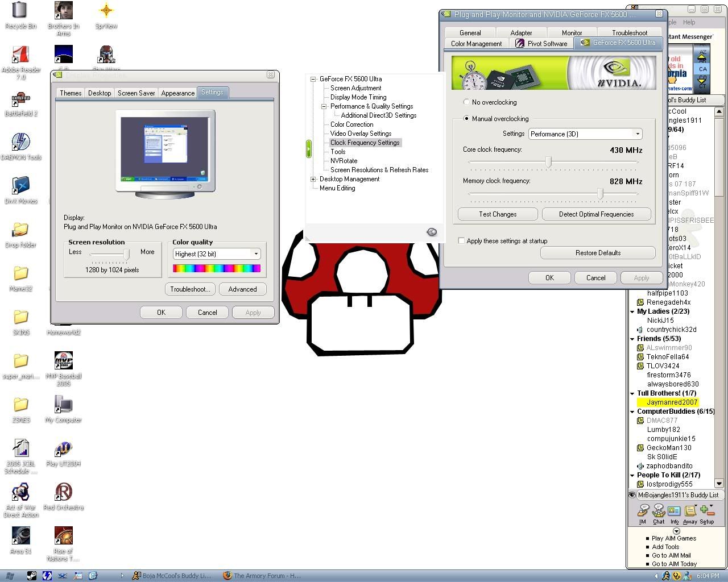The image size is (728, 582).
Task: Click Detect Optimal Frequencies button
Action: pyautogui.click(x=596, y=214)
